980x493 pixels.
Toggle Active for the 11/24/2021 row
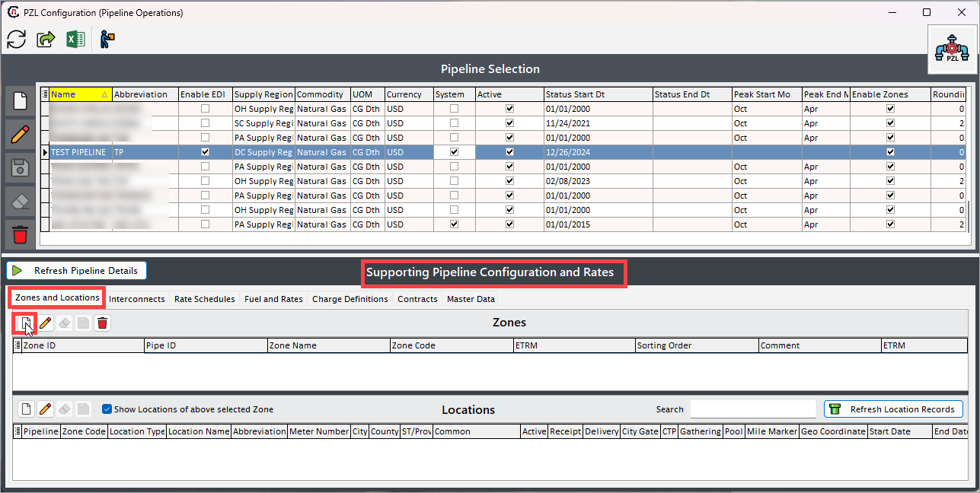(509, 123)
